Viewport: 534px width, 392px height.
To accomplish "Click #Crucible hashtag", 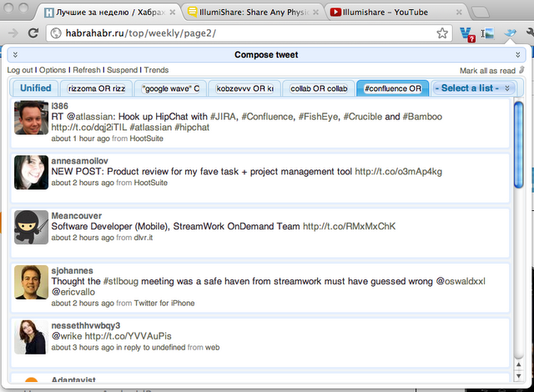I will tap(363, 117).
